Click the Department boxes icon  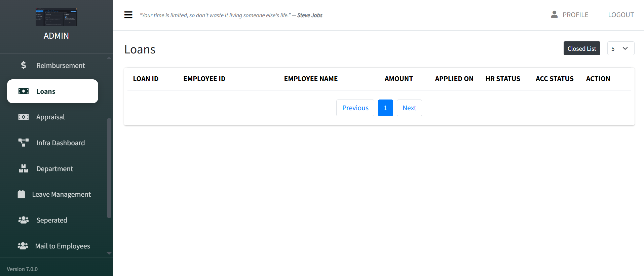pos(24,168)
